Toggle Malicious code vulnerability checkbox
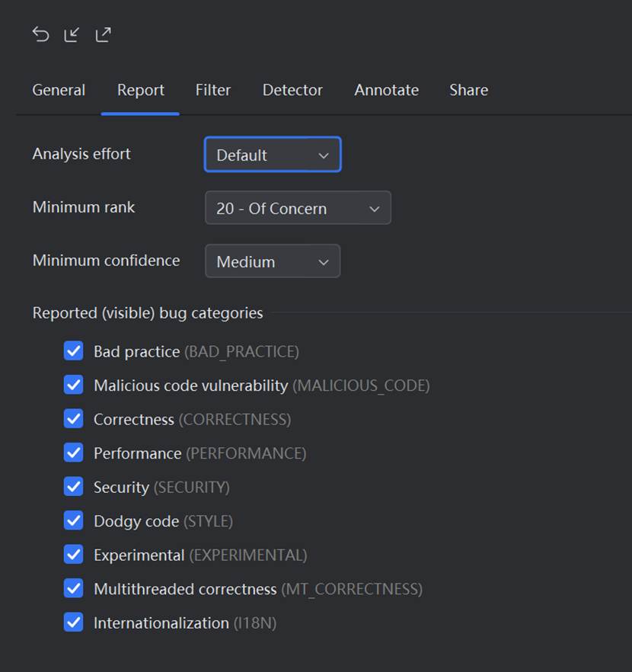Image resolution: width=632 pixels, height=672 pixels. 74,385
